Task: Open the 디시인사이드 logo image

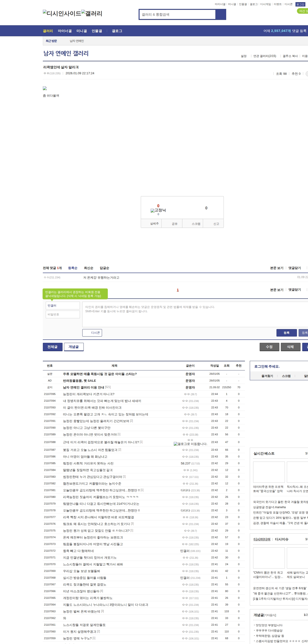Action: [x=62, y=13]
